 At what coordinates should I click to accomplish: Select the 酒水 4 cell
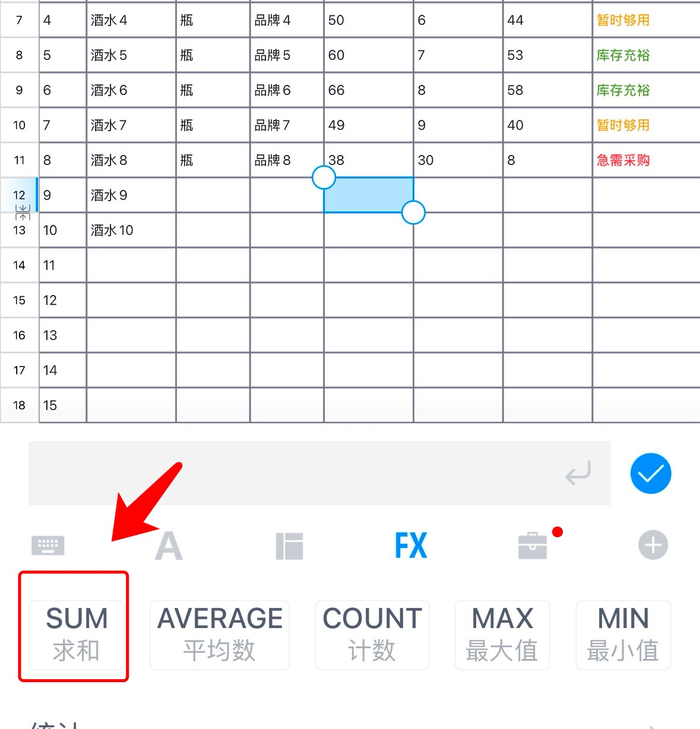click(131, 20)
